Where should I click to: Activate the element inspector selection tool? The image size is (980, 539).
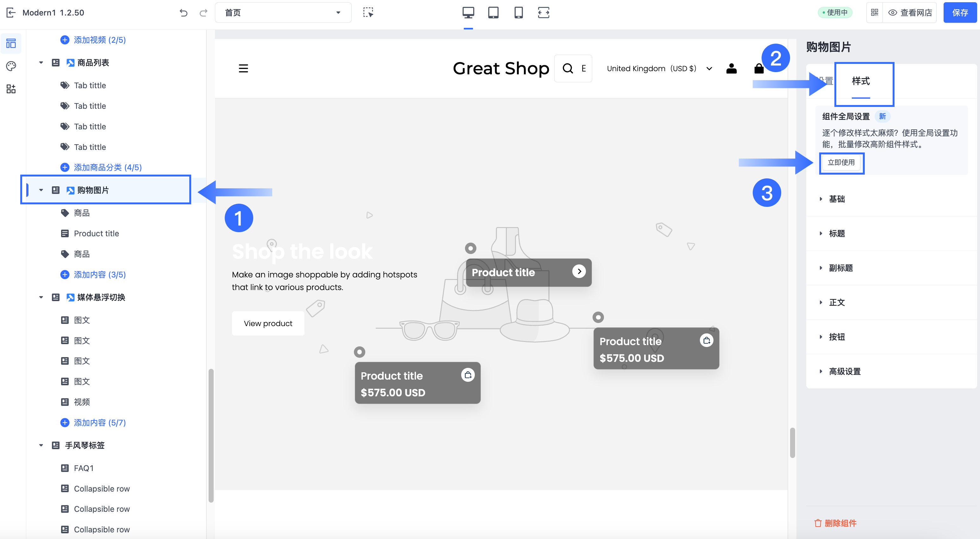pyautogui.click(x=368, y=13)
